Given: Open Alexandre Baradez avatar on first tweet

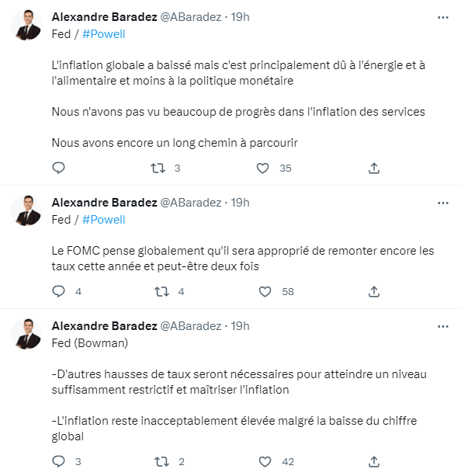Looking at the screenshot, I should click(x=26, y=25).
